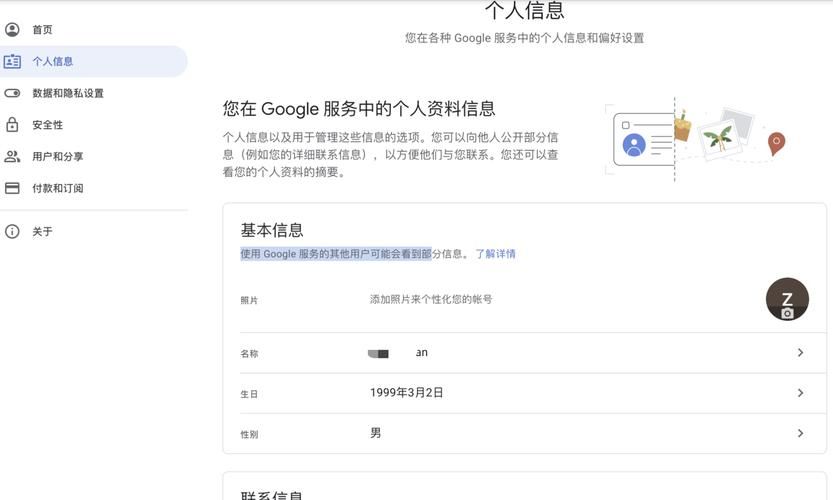This screenshot has height=500, width=833.
Task: Open 付款和订阅 in the sidebar
Action: pyautogui.click(x=57, y=188)
